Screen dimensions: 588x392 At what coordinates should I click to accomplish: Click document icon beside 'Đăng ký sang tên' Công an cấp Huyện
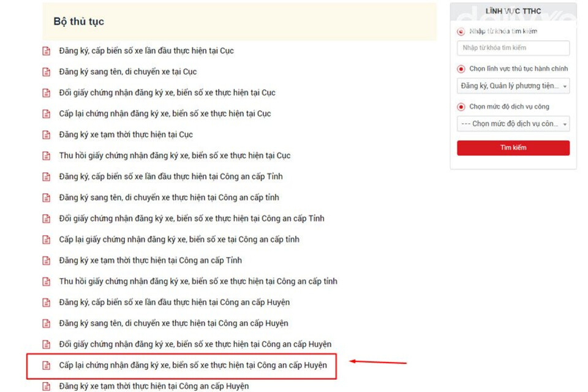point(46,323)
